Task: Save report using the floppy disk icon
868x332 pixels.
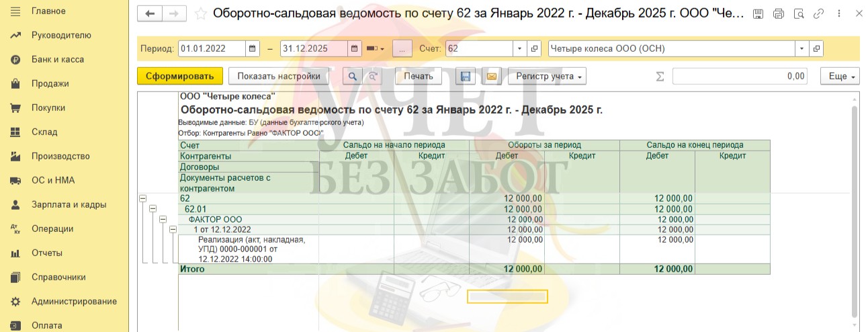Action: (x=465, y=77)
